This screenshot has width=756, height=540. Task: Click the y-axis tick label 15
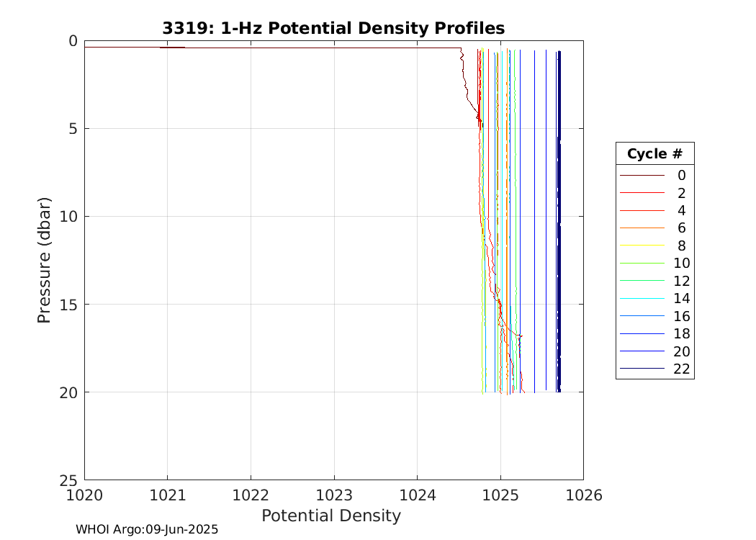[x=68, y=305]
